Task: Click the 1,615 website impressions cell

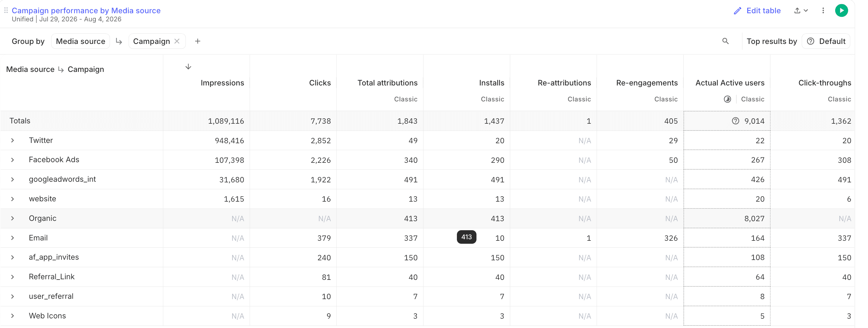Action: [234, 199]
